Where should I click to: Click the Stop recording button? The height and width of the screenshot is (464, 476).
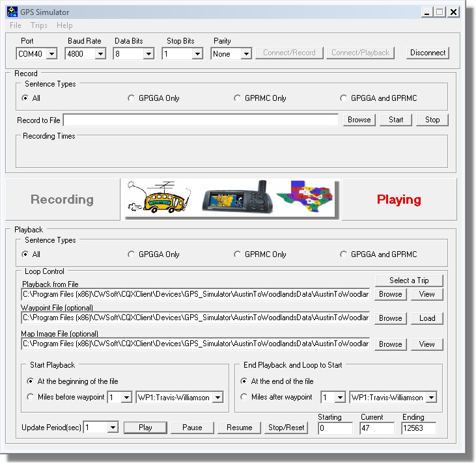432,120
